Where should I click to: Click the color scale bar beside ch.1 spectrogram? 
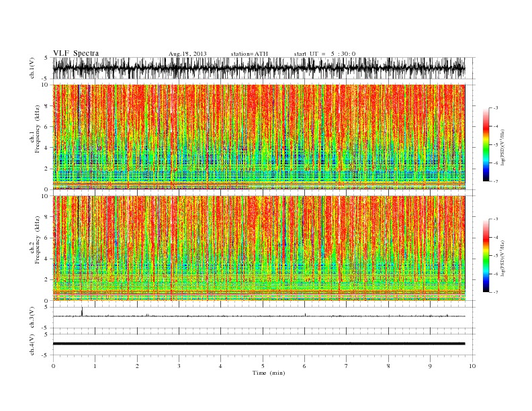point(486,144)
